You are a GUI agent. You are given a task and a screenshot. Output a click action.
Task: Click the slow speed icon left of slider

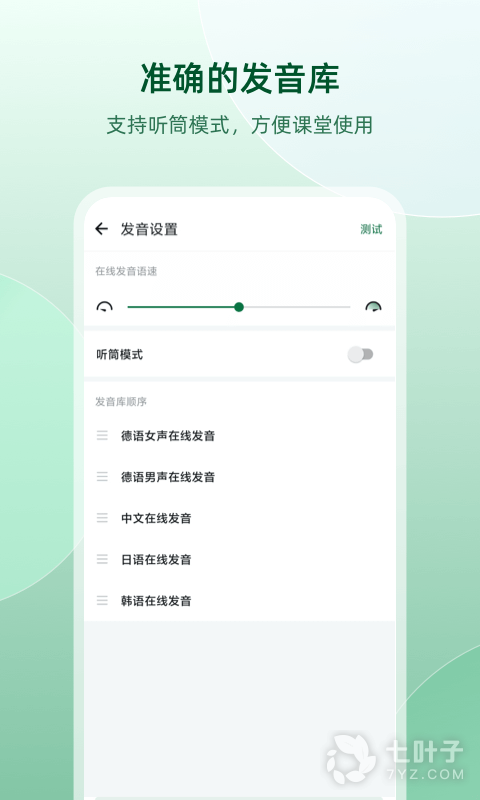click(x=105, y=306)
